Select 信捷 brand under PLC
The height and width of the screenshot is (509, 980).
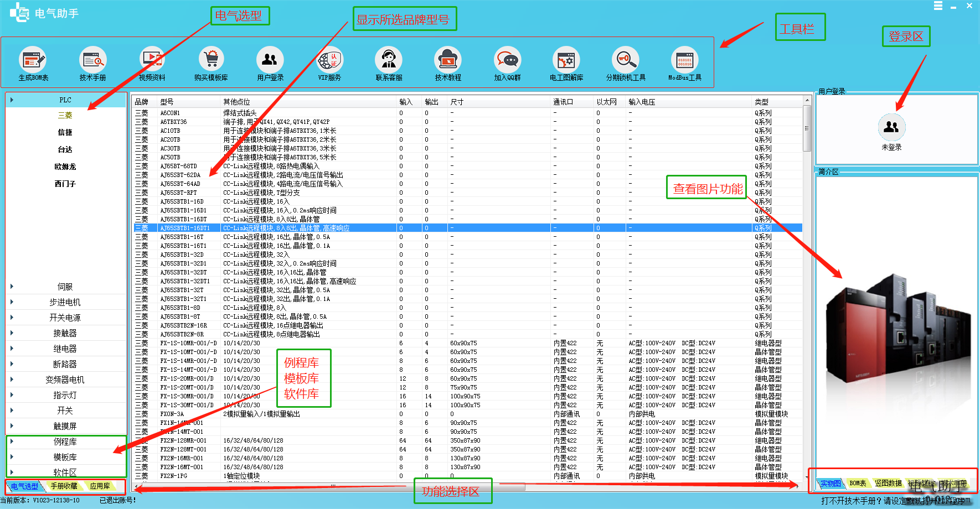65,132
